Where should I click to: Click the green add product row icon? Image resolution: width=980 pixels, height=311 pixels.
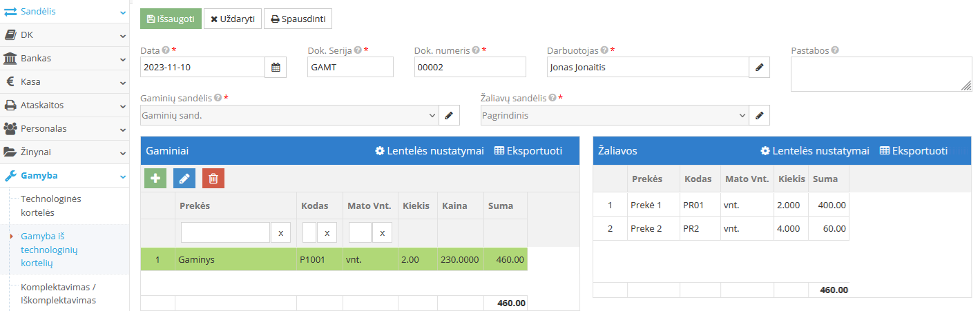(x=155, y=178)
